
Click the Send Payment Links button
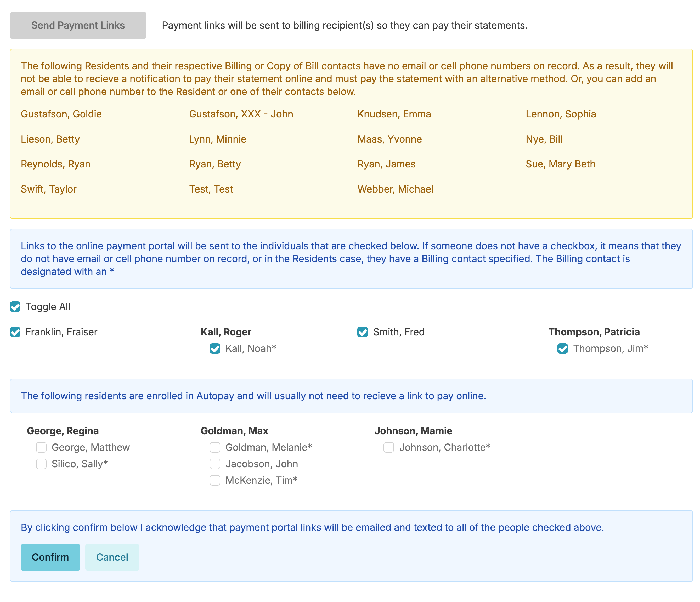coord(78,25)
